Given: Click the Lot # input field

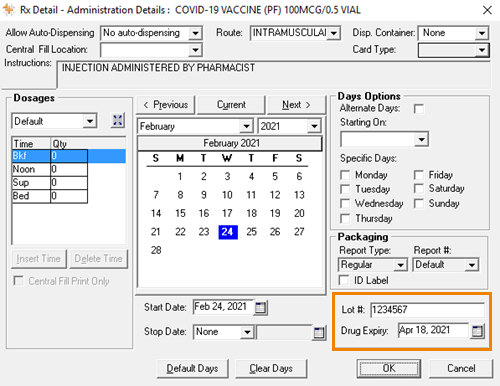Looking at the screenshot, I should tap(427, 310).
